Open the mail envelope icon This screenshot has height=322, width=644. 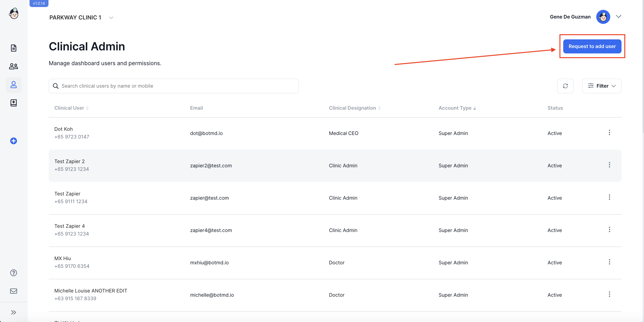point(14,291)
